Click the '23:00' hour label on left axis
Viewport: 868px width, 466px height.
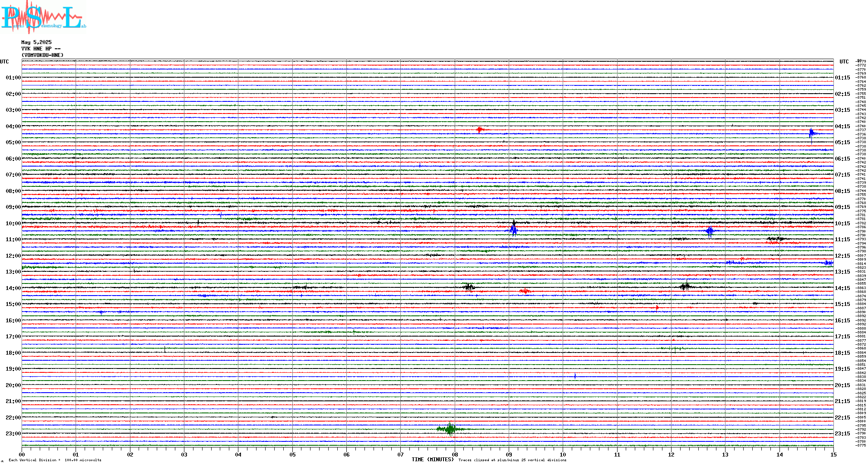coord(13,434)
